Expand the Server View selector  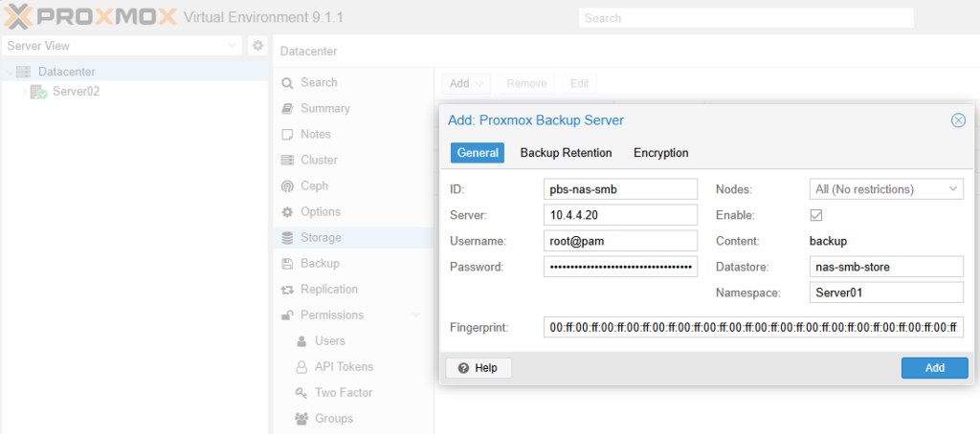click(234, 46)
